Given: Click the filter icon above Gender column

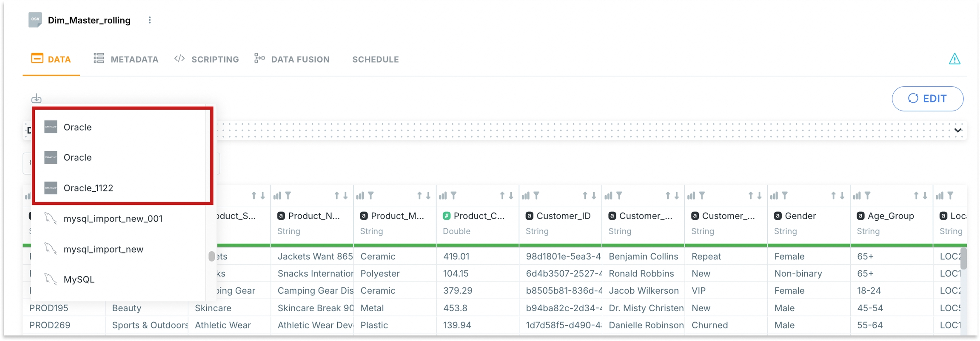Looking at the screenshot, I should pyautogui.click(x=785, y=196).
